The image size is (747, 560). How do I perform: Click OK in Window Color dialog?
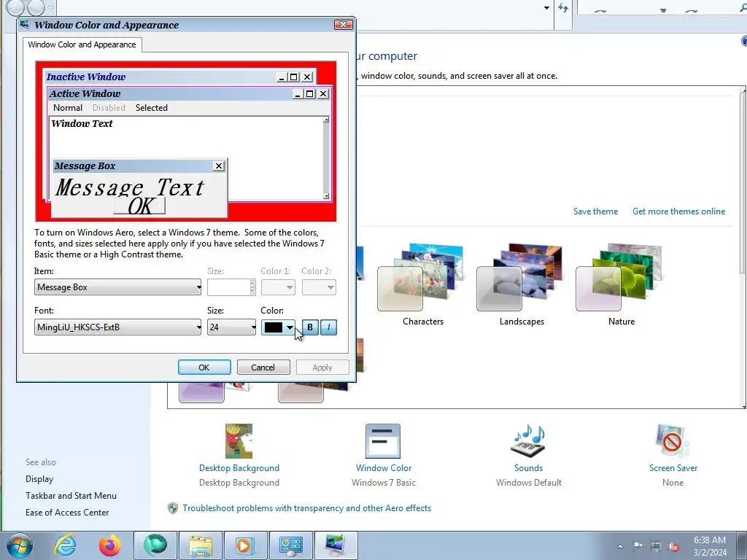[x=204, y=367]
